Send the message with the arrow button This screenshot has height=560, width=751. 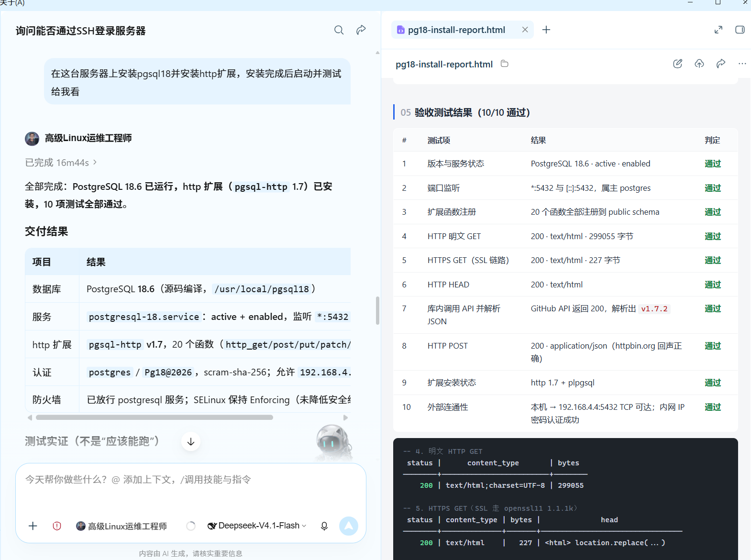point(349,526)
